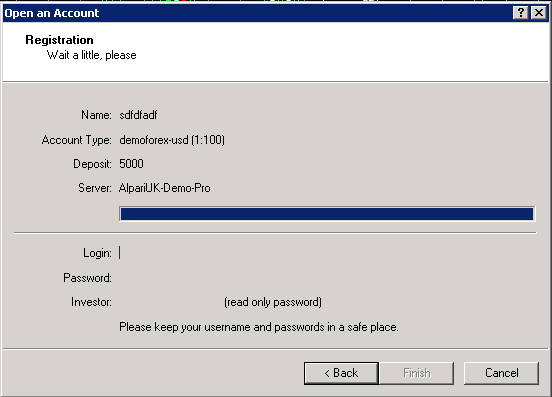
Task: Click the Login label
Action: [97, 253]
